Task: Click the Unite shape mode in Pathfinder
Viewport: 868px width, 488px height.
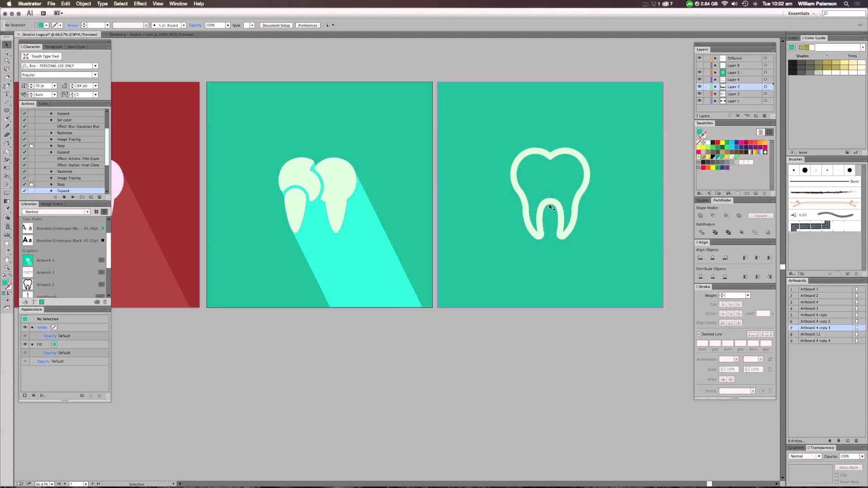Action: 701,216
